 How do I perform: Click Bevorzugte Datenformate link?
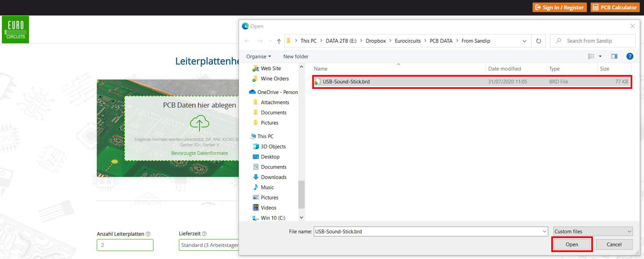tap(199, 153)
